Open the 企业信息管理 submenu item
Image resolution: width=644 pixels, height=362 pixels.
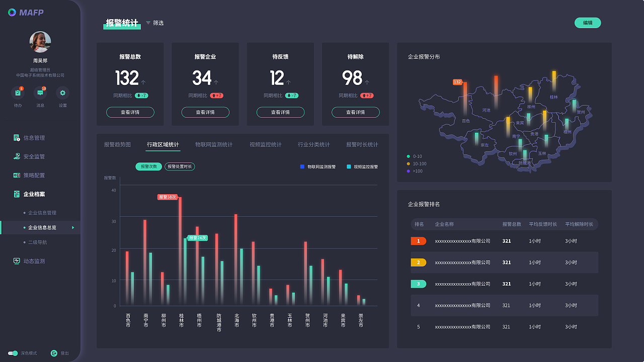(x=42, y=213)
